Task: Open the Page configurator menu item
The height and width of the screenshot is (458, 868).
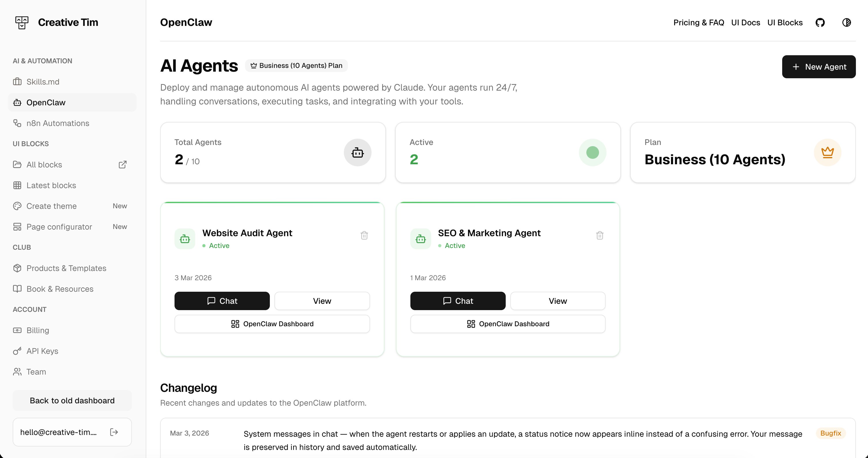Action: click(72, 227)
